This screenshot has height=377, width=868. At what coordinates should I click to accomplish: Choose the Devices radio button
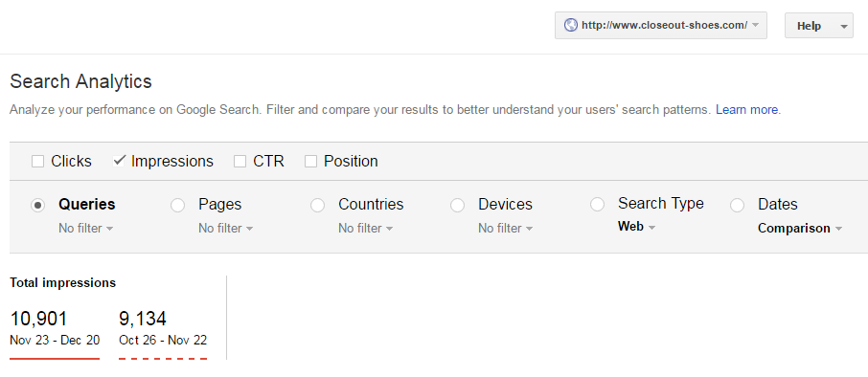pyautogui.click(x=457, y=205)
